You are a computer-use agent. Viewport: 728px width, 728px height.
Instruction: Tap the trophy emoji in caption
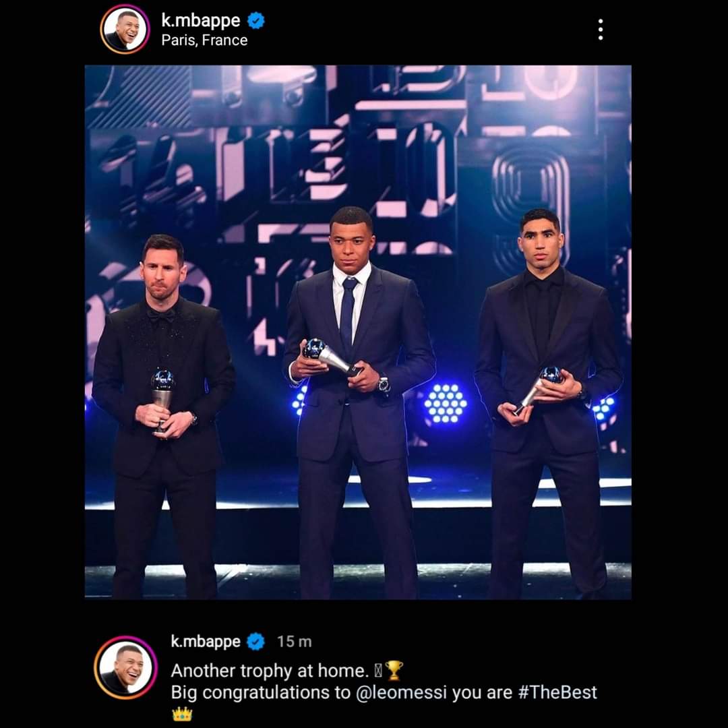point(394,671)
